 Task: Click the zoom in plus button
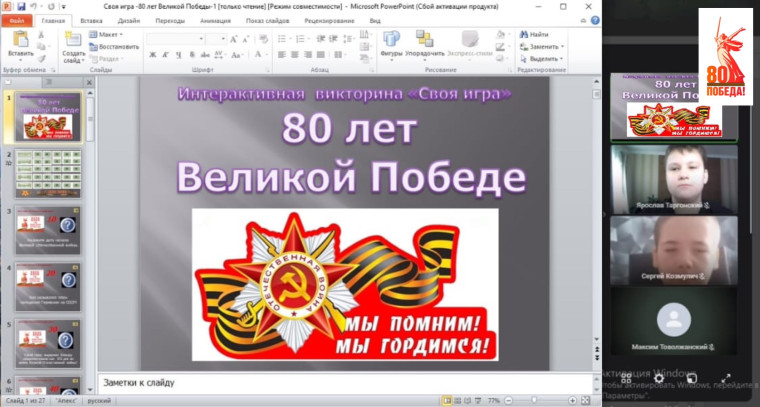click(572, 401)
